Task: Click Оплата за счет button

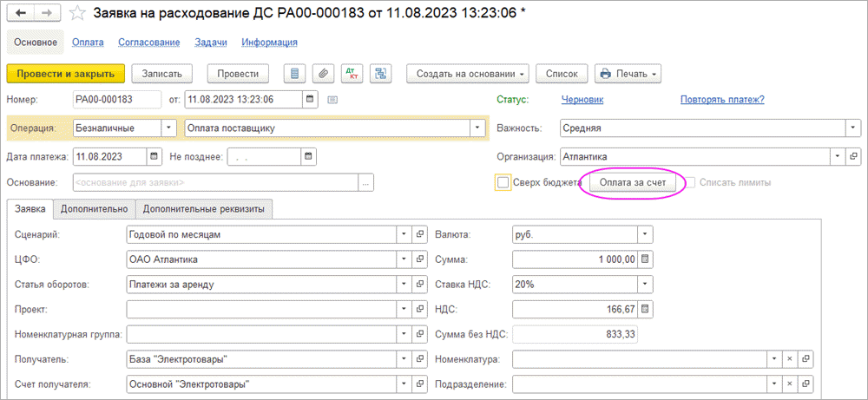Action: (x=632, y=183)
